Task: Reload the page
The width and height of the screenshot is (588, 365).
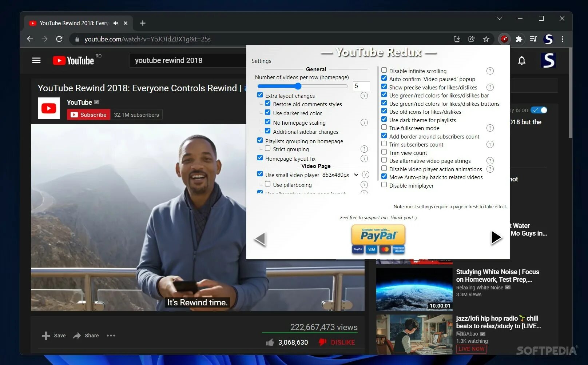Action: coord(59,39)
